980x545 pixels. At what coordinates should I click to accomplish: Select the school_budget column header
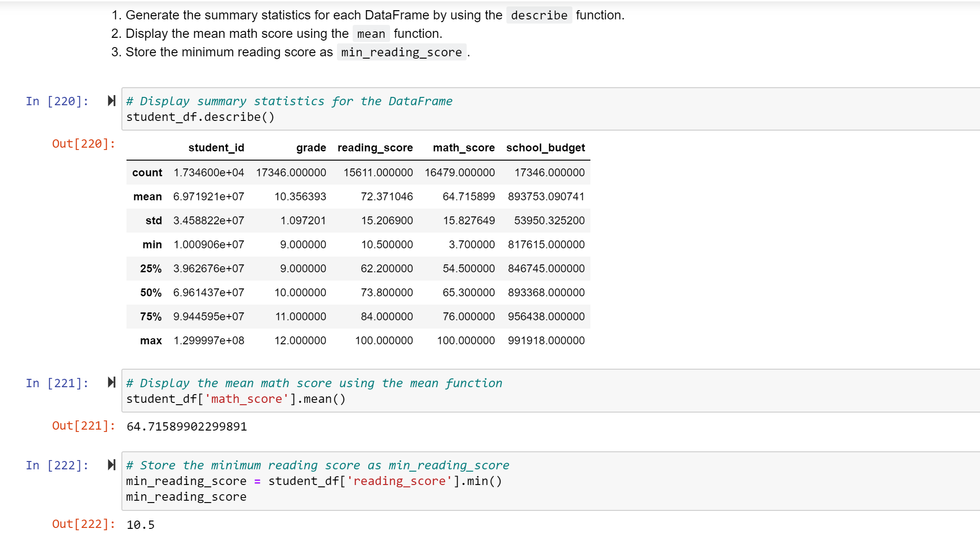pyautogui.click(x=545, y=148)
